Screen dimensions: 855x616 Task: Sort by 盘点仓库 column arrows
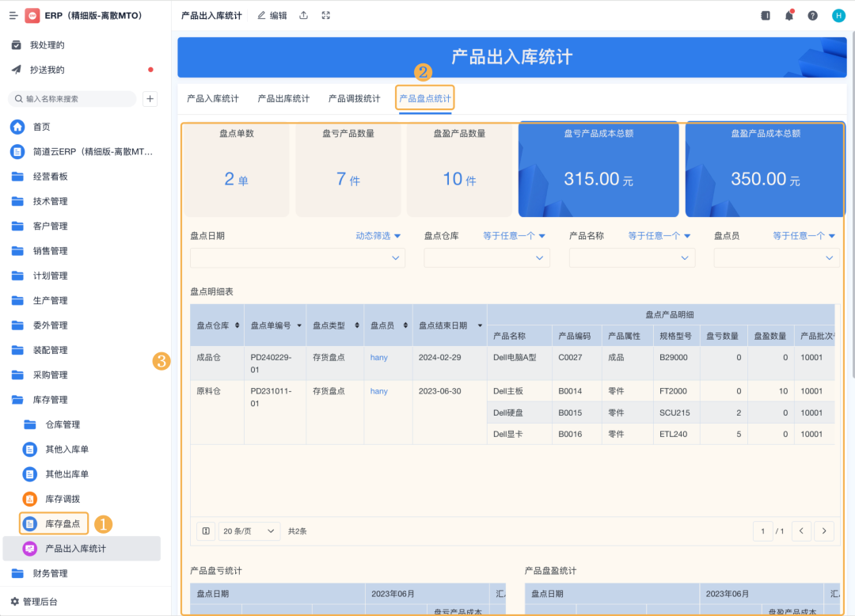(237, 325)
